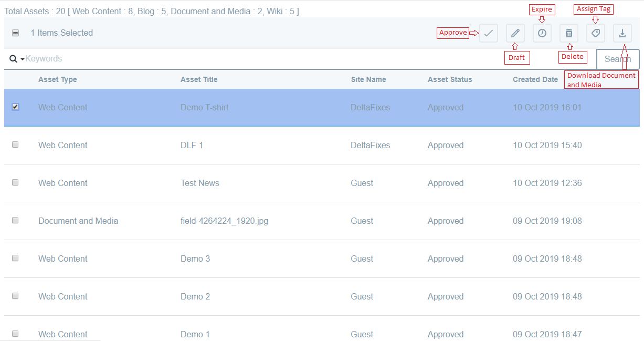Click the magnifying glass search icon
This screenshot has width=644, height=341.
14,59
